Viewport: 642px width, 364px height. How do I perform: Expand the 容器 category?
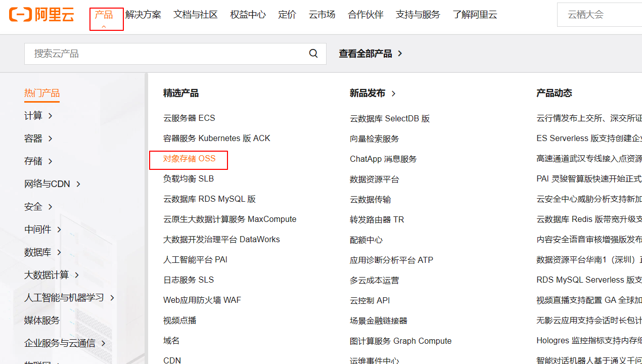click(x=38, y=139)
